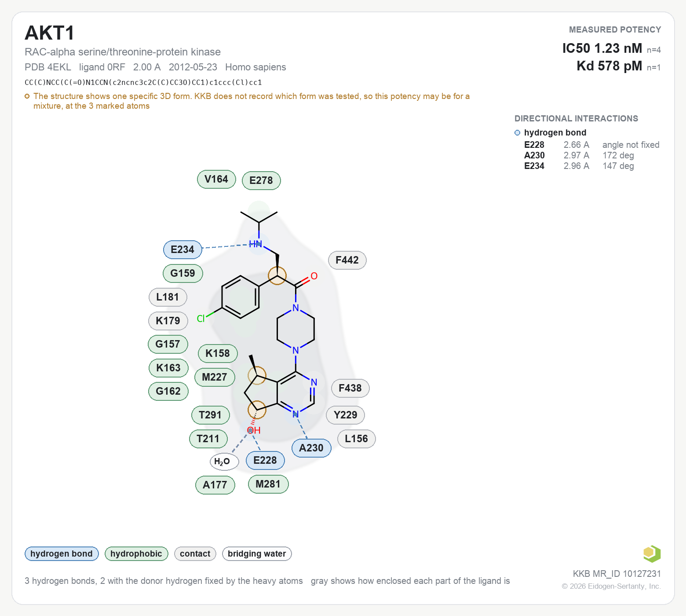Click residue label F438
Screen dimensions: 686x616
pyautogui.click(x=350, y=388)
